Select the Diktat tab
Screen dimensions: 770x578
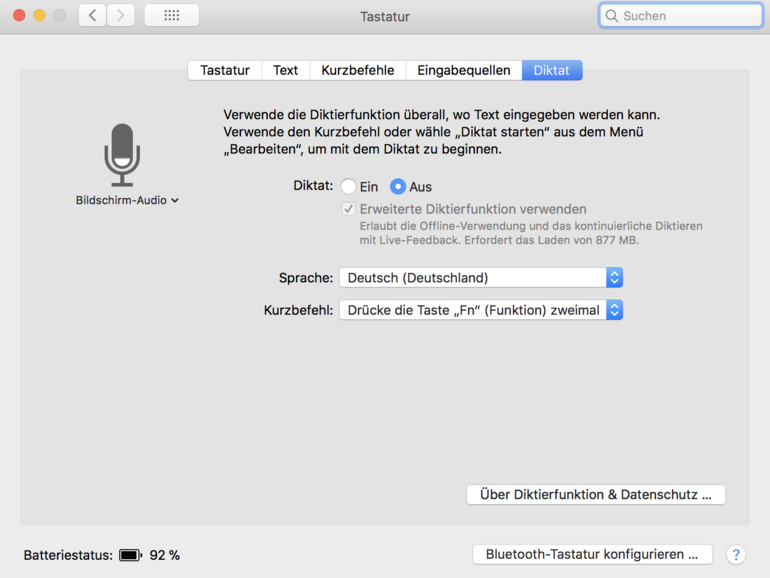pyautogui.click(x=552, y=70)
